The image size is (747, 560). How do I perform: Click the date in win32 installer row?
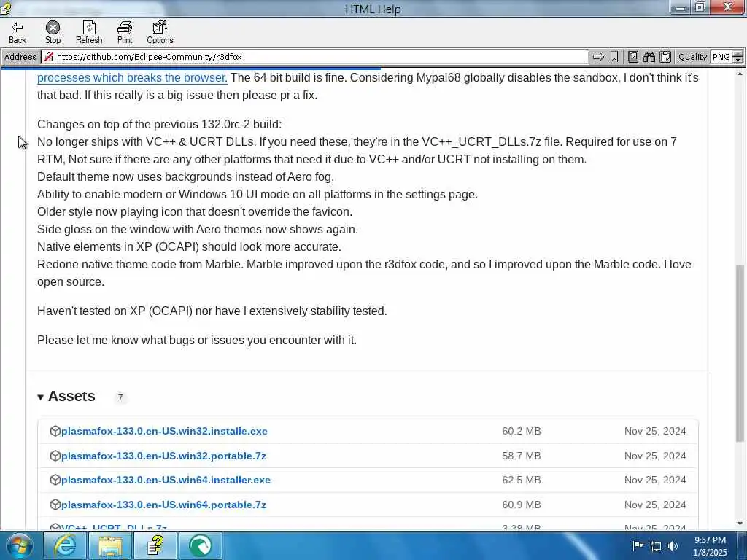pyautogui.click(x=655, y=431)
